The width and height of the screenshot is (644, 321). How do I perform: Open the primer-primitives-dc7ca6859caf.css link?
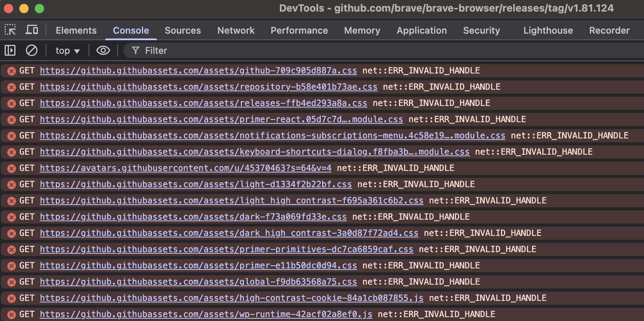coord(227,249)
